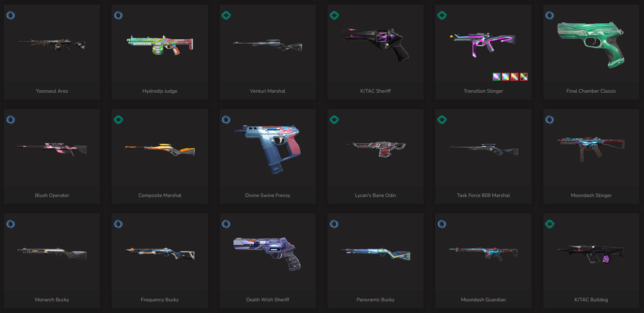Click the Moondash Stinger name label
This screenshot has width=644, height=313.
click(x=591, y=195)
